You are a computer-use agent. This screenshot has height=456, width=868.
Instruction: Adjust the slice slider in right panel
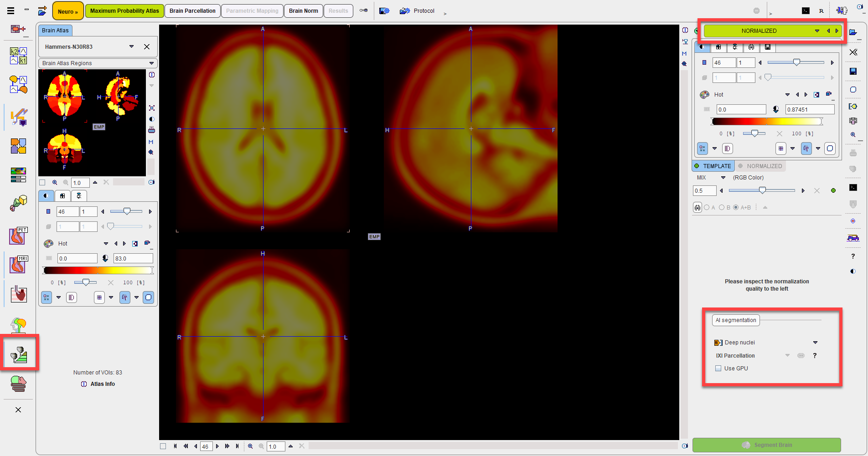click(796, 62)
